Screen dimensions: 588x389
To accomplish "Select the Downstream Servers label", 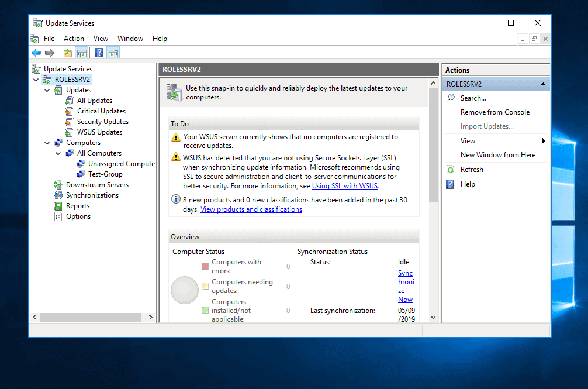I will pyautogui.click(x=97, y=185).
